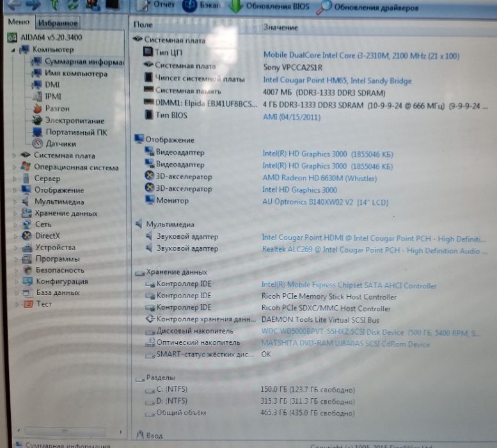Select the DAEMON Tools Lite Virtual SCSI Bus

[x=320, y=320]
